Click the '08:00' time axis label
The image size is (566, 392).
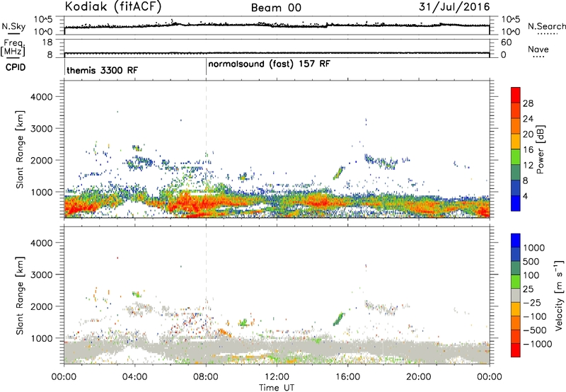[206, 377]
